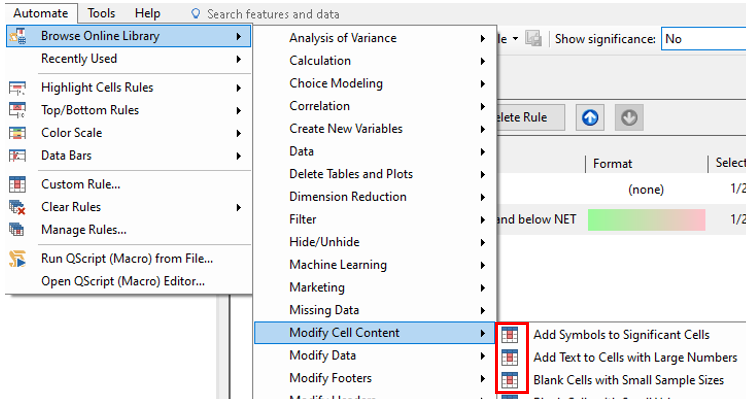Move rule down with gray arrow button

629,117
